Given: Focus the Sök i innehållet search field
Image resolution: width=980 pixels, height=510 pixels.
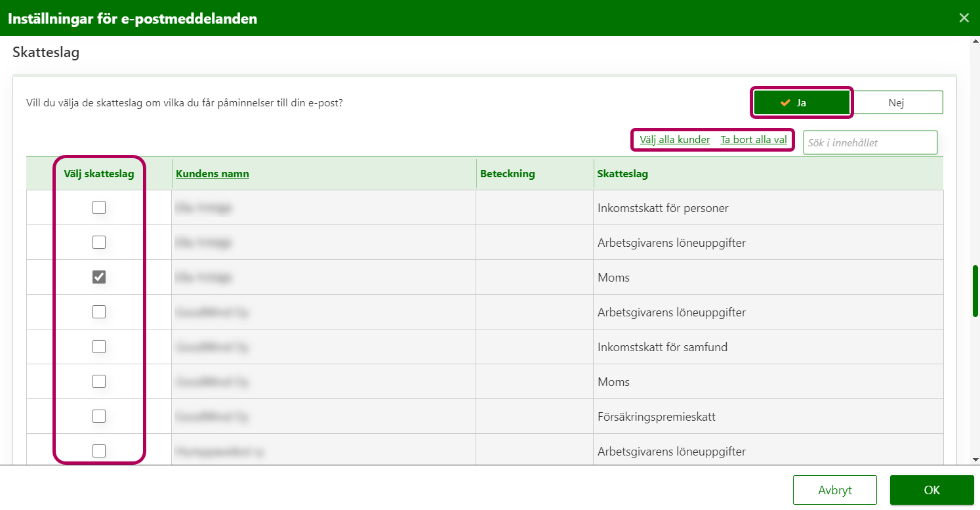Looking at the screenshot, I should point(870,142).
